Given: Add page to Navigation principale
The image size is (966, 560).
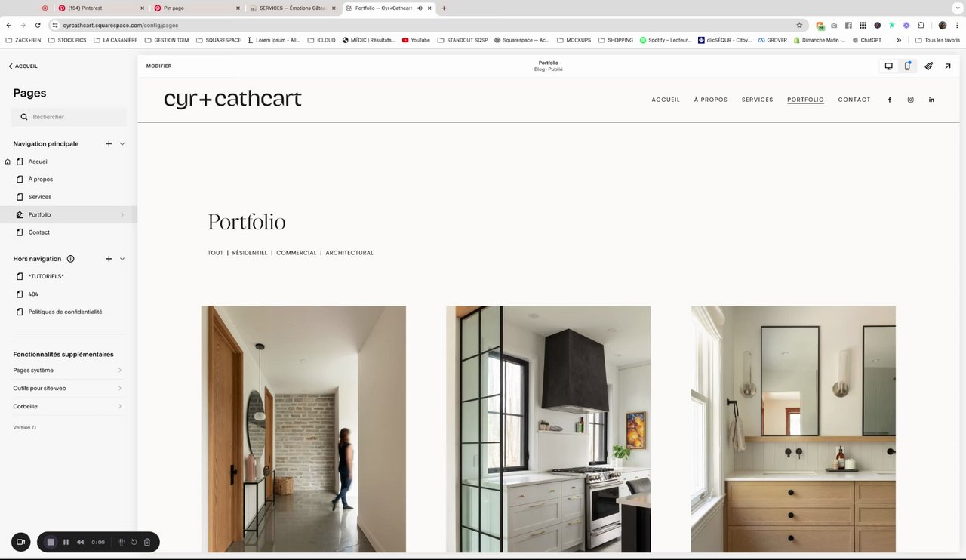Looking at the screenshot, I should (x=109, y=144).
